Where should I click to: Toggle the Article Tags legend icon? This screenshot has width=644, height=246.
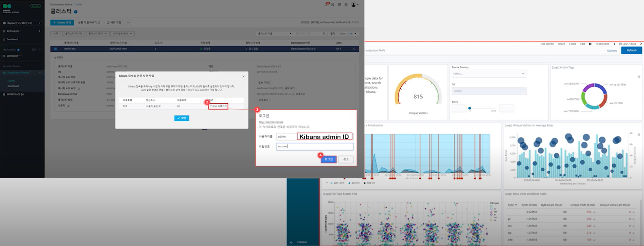[639, 77]
